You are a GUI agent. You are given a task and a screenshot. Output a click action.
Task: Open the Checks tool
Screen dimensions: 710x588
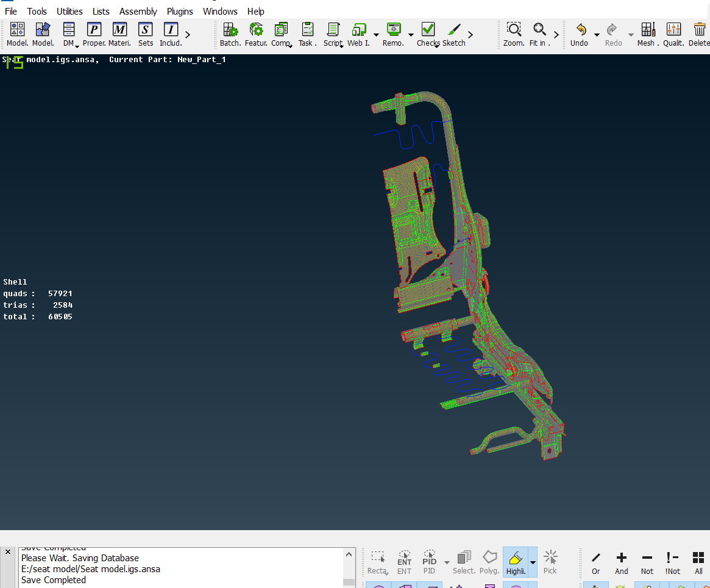428,29
